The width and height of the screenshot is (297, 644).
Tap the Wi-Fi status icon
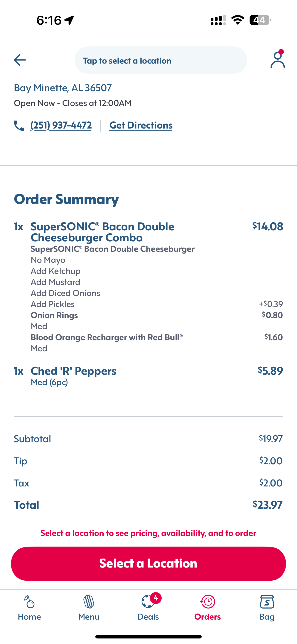pos(238,20)
